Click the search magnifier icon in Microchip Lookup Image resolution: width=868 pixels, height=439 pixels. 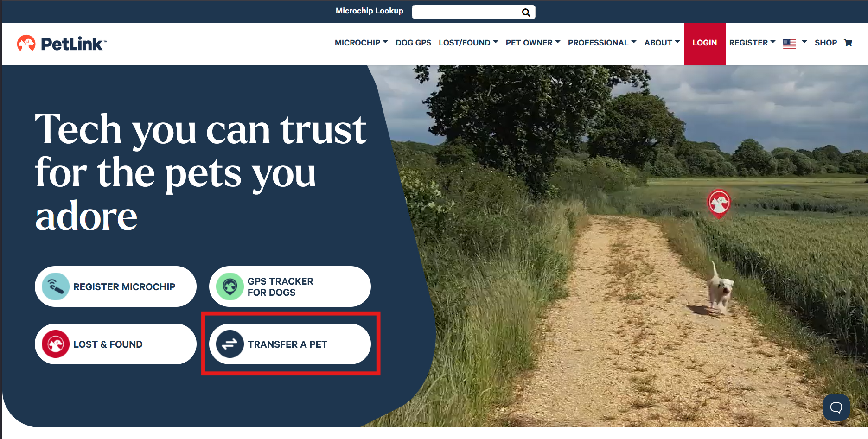526,13
